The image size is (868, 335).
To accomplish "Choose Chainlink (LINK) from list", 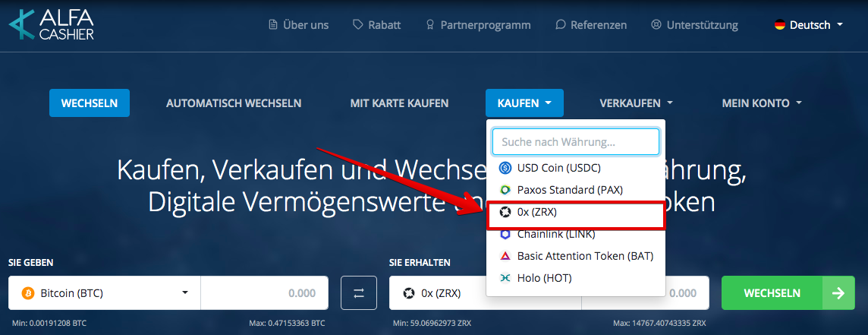I will coord(576,234).
